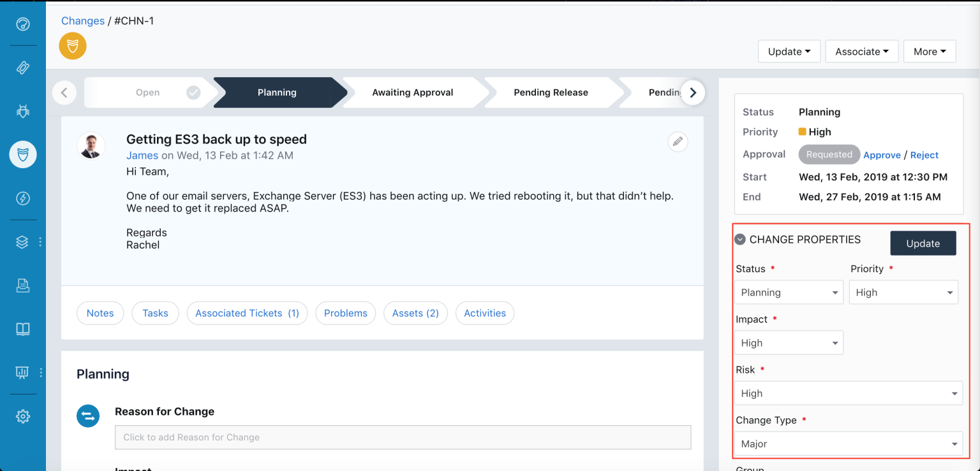
Task: Click the Reason for Change field
Action: point(403,437)
